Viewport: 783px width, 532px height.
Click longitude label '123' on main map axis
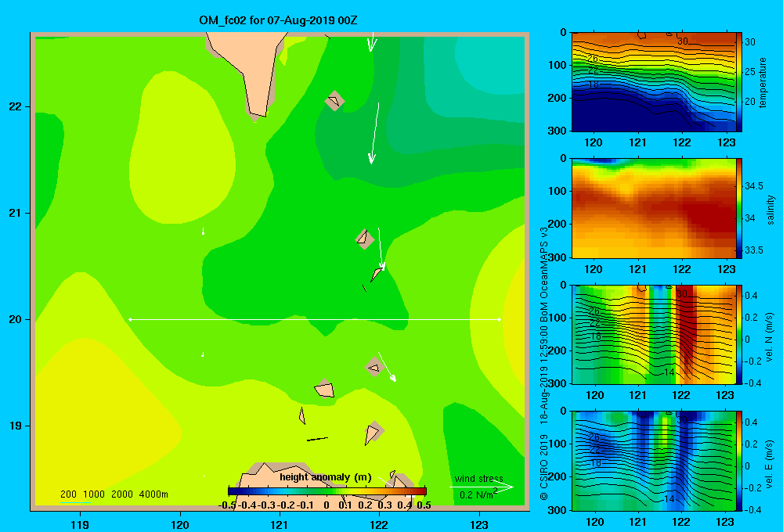[479, 524]
